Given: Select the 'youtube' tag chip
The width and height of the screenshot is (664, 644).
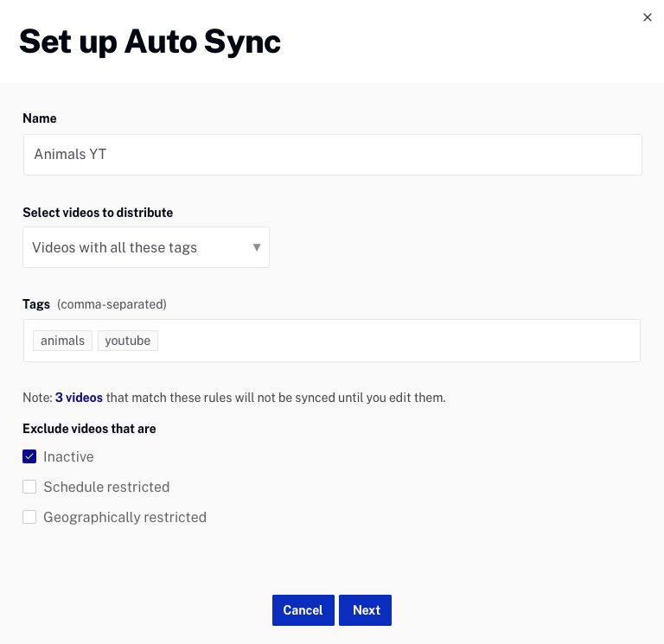Looking at the screenshot, I should point(127,341).
